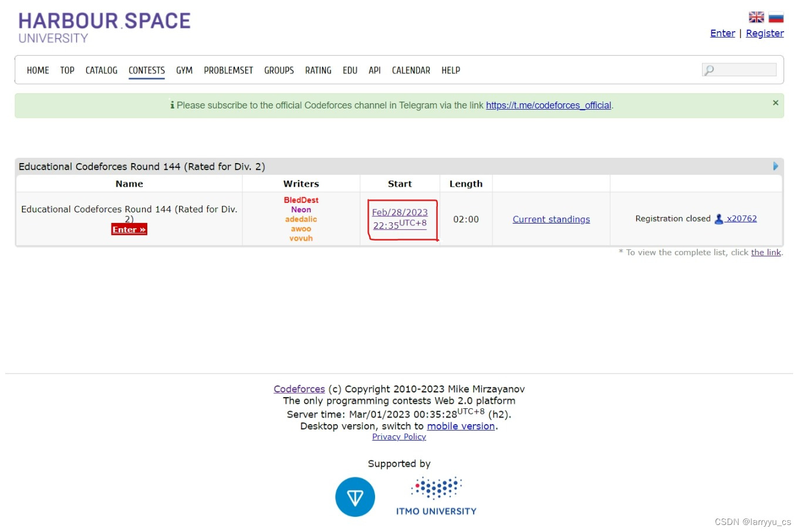Screen dimensions: 800x532
Task: Switch language to English via UK flag
Action: tap(757, 17)
